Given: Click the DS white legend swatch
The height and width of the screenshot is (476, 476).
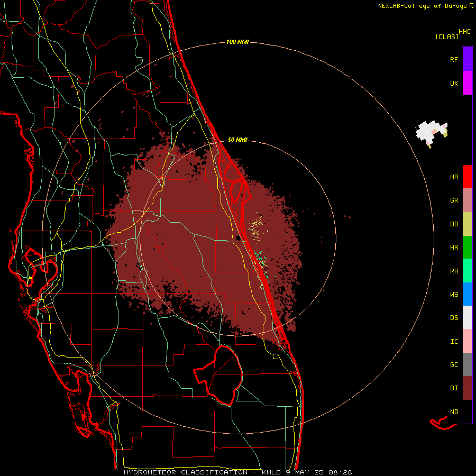Looking at the screenshot, I should tap(467, 317).
